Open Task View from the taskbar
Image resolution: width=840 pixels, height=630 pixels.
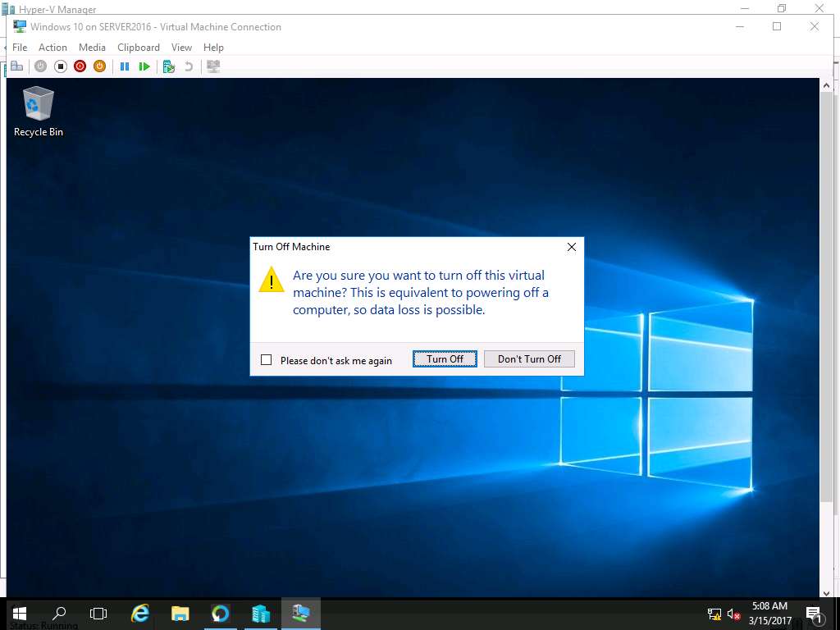click(x=98, y=614)
